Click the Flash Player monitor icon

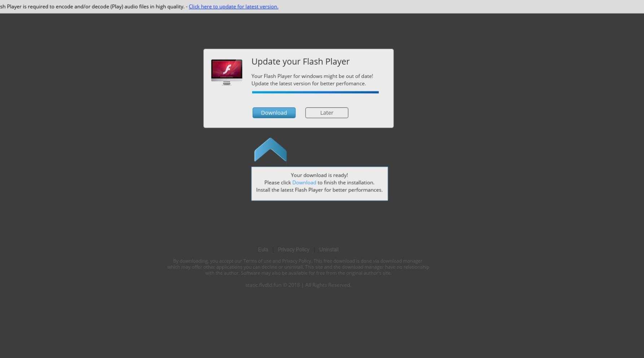[x=227, y=72]
